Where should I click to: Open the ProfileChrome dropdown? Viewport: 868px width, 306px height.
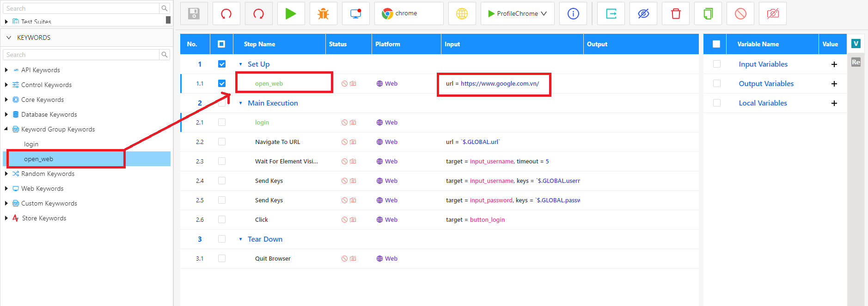[518, 13]
